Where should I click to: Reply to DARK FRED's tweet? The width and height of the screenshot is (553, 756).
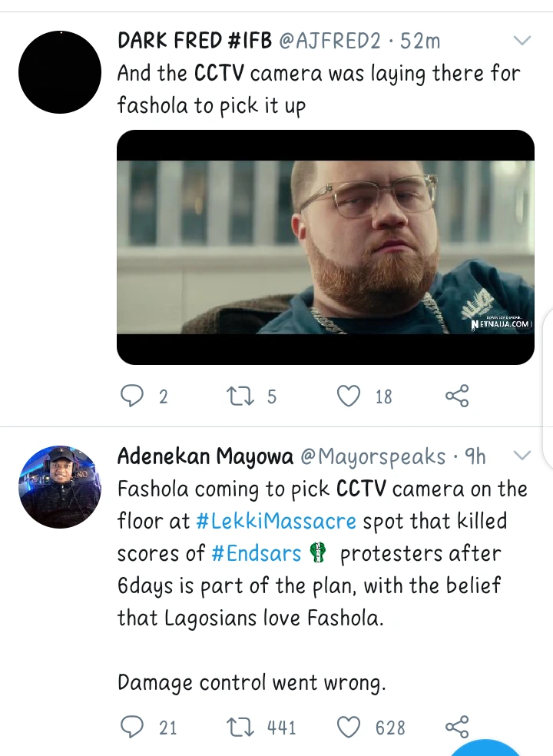133,396
